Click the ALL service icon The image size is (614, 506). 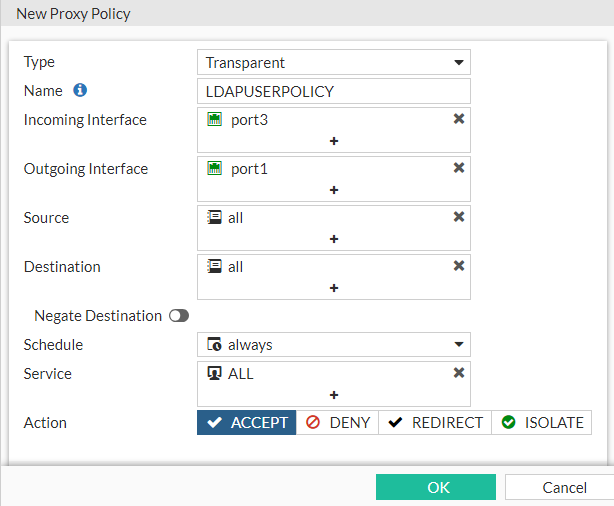[214, 373]
